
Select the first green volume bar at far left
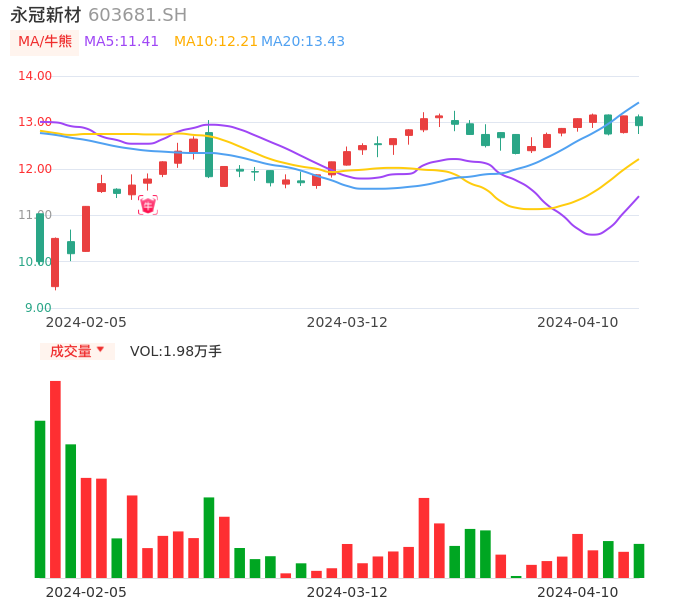[40, 499]
